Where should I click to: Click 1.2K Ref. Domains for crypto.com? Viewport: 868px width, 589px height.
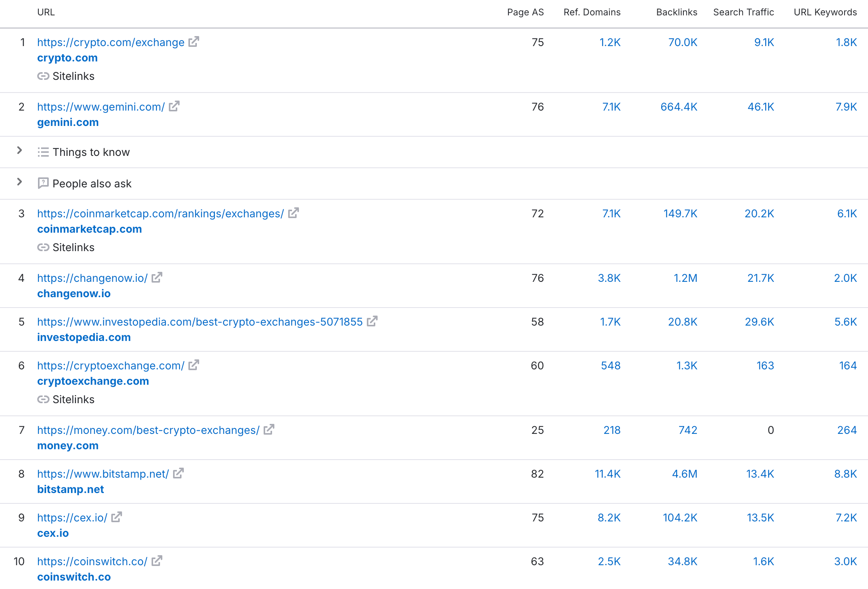click(x=610, y=42)
